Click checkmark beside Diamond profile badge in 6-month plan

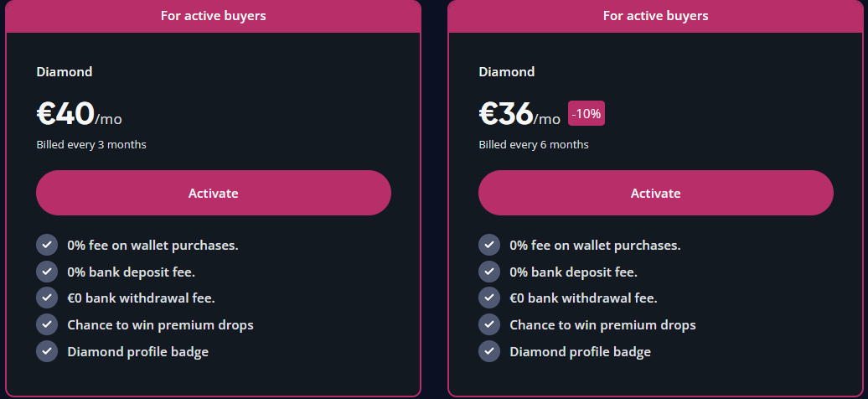(489, 351)
